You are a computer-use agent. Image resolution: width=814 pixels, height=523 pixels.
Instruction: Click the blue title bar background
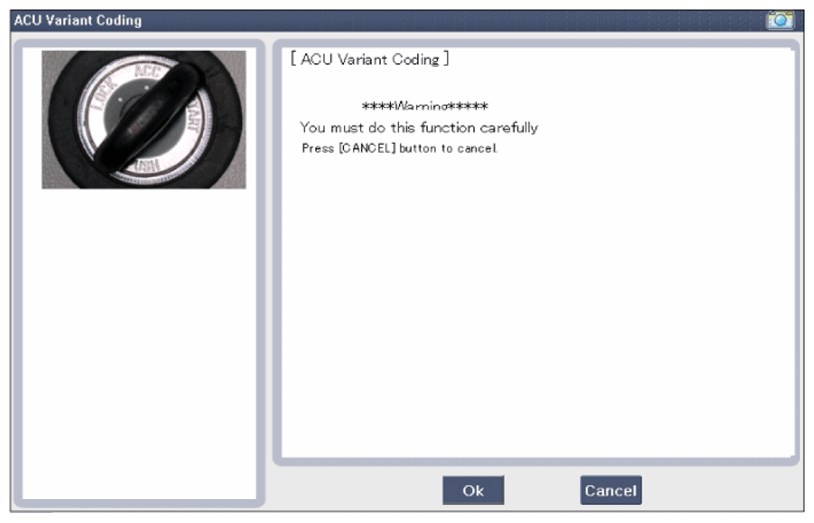(x=450, y=20)
